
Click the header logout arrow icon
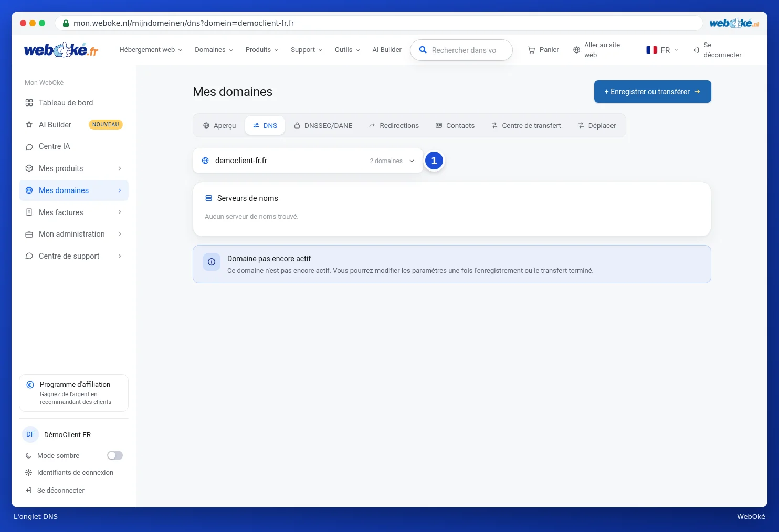click(696, 50)
